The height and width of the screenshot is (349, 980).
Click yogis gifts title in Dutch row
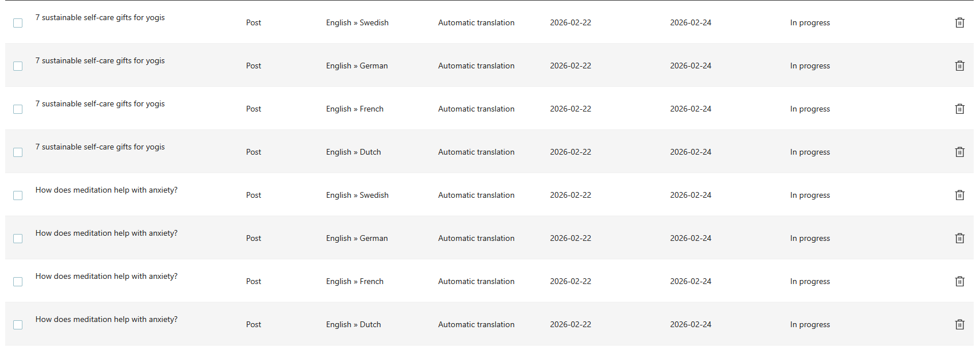click(100, 147)
